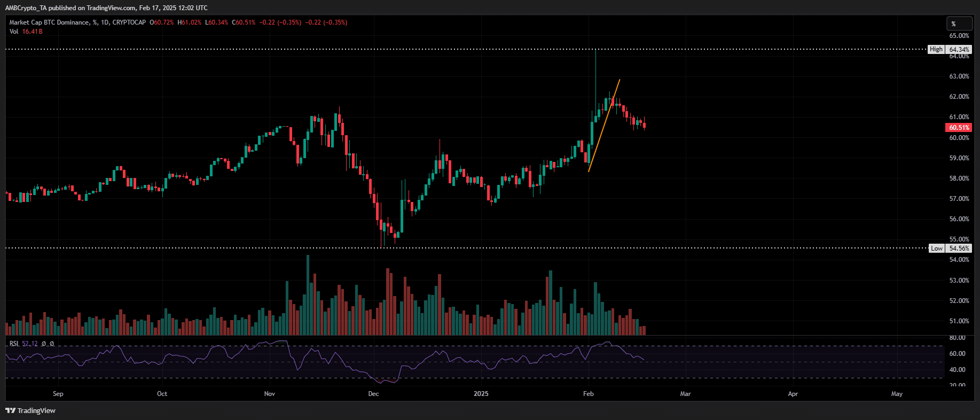This screenshot has width=980, height=420.
Task: Click the RSI value 52.12
Action: [x=30, y=344]
